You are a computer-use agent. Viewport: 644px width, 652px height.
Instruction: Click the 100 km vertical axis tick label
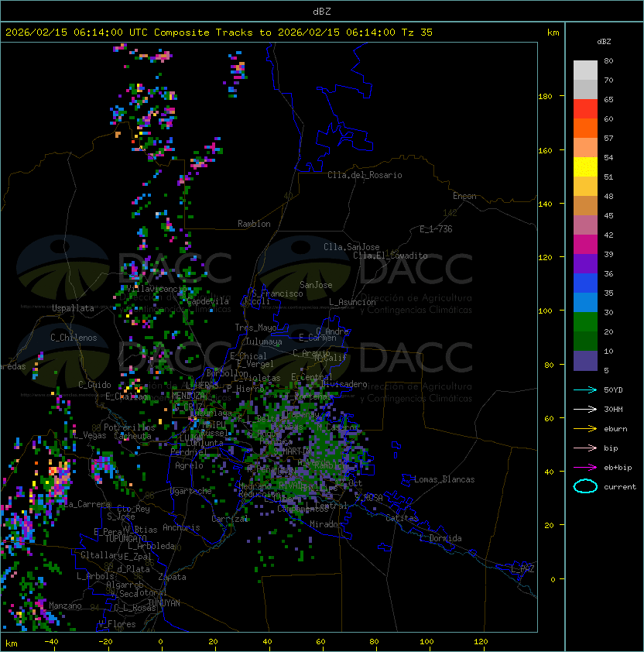coord(545,311)
